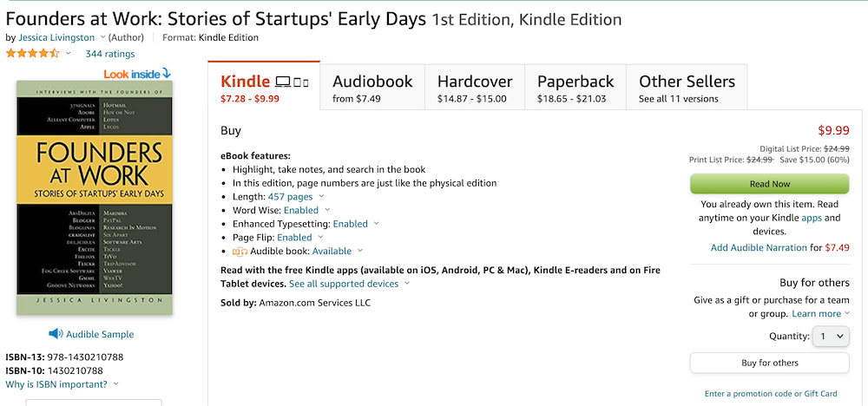Open the Jessica Livingston author dropdown arrow
Viewport: 868px width, 406px height.
click(x=102, y=37)
